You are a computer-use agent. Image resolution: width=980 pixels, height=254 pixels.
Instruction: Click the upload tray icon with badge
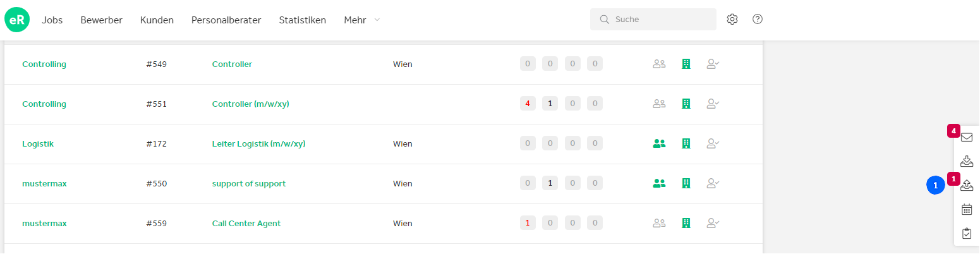coord(966,185)
